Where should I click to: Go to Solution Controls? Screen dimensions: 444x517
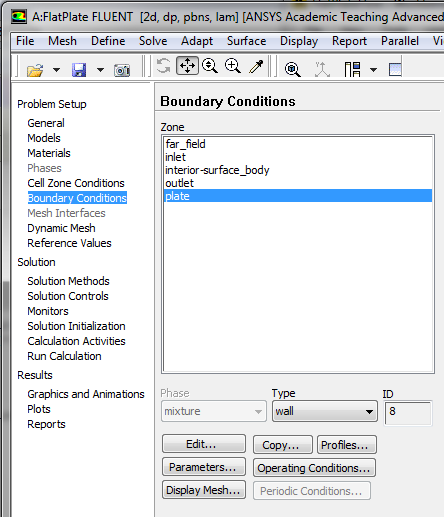tap(68, 296)
